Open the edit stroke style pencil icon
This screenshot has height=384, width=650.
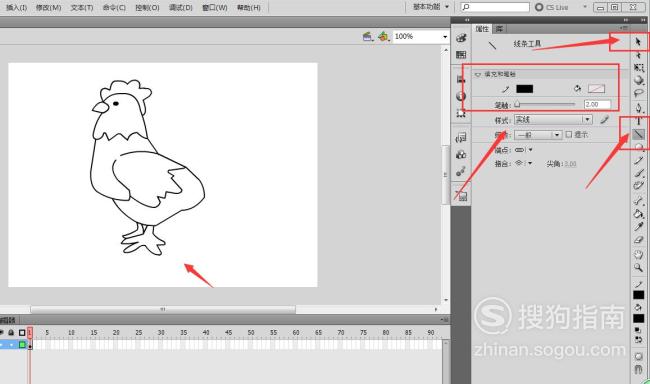[604, 120]
